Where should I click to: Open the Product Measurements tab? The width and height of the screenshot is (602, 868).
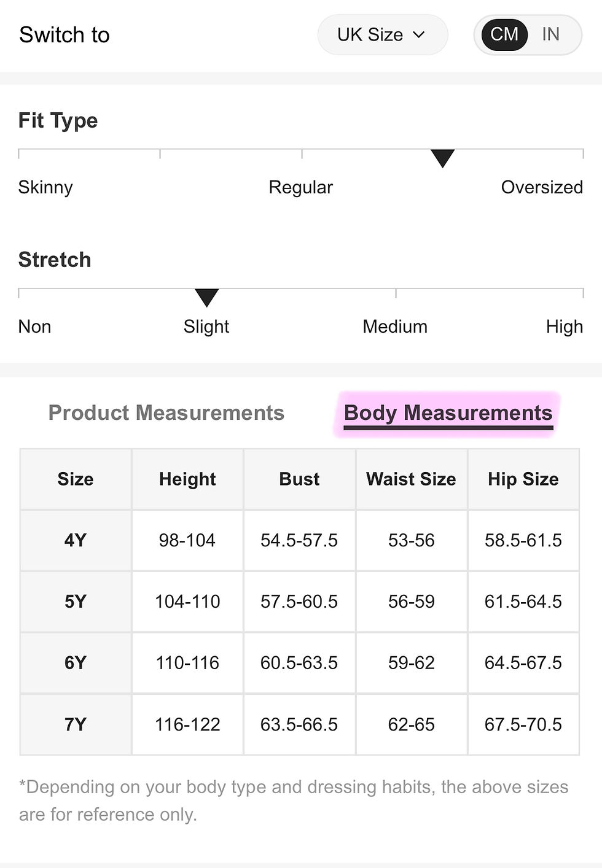pyautogui.click(x=166, y=413)
